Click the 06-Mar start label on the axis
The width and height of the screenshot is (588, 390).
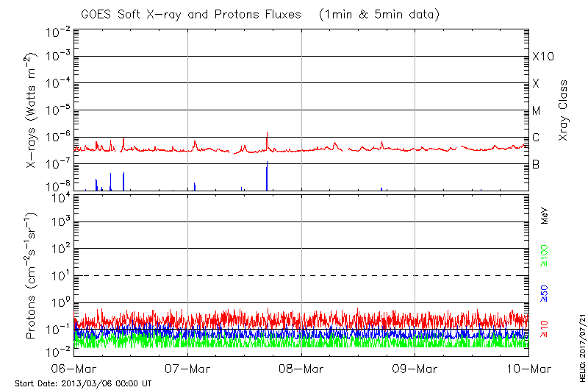point(75,369)
